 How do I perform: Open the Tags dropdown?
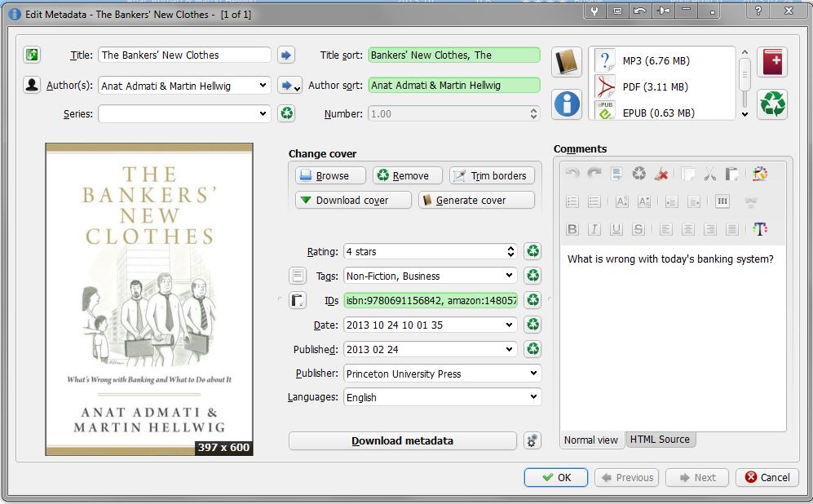509,276
